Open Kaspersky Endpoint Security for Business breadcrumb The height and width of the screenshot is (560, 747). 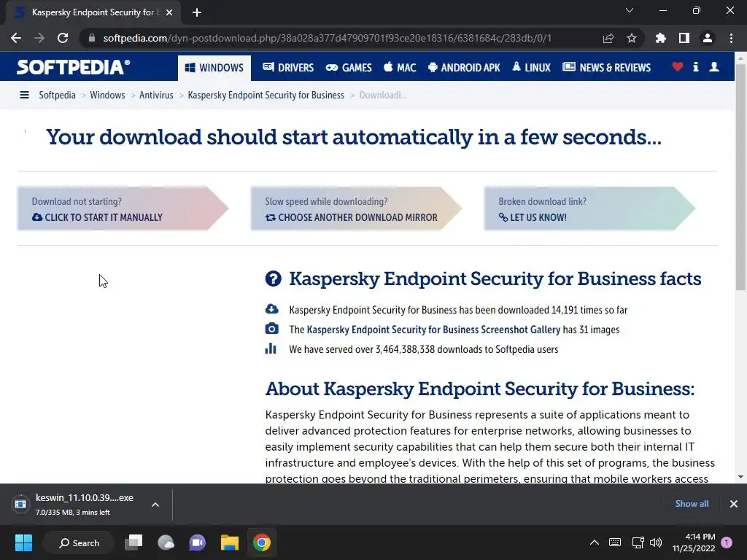click(266, 96)
